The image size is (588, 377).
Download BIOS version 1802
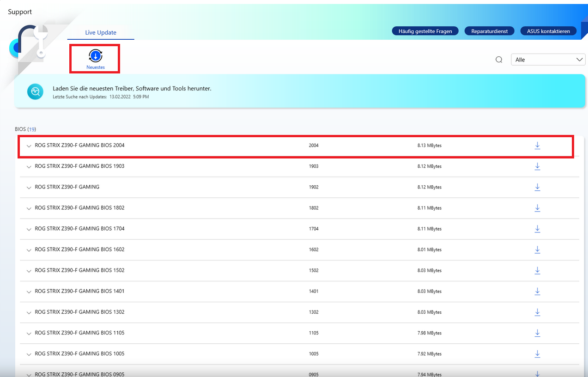(537, 208)
